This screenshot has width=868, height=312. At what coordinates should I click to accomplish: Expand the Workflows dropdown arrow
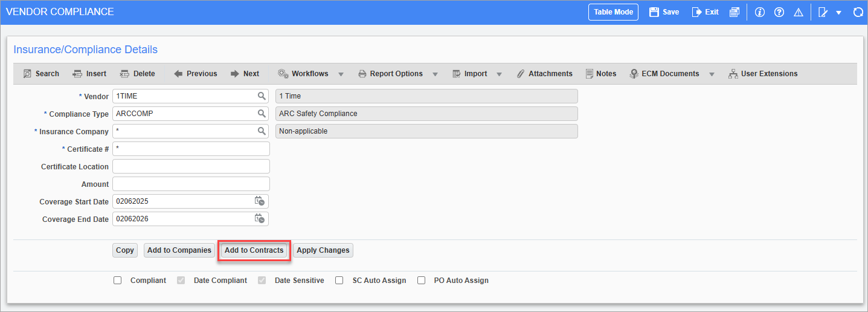(341, 74)
